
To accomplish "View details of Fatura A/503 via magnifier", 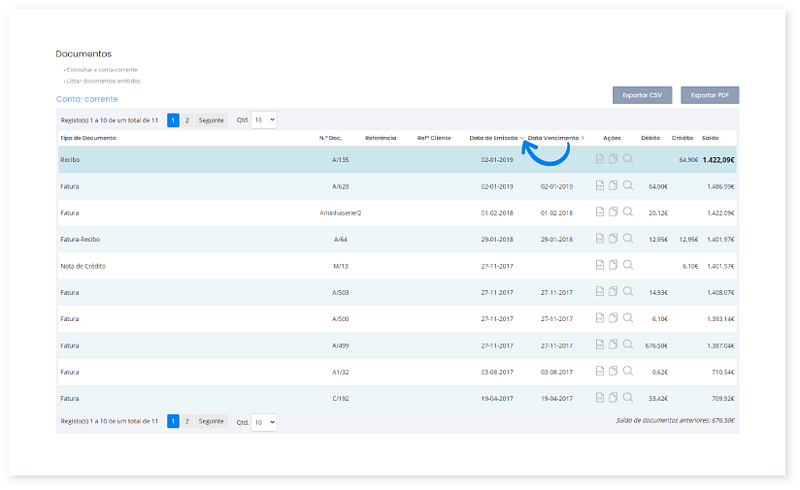I will 628,292.
